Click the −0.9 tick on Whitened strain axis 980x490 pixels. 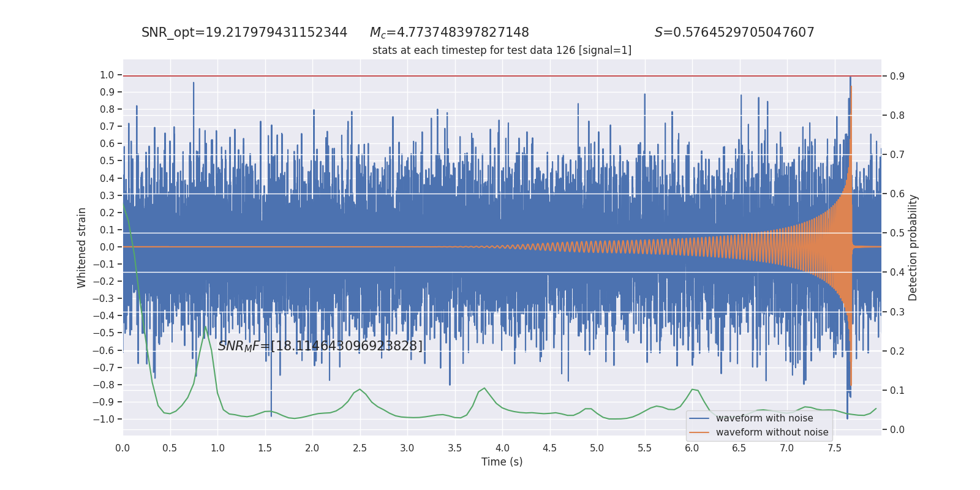tap(104, 402)
